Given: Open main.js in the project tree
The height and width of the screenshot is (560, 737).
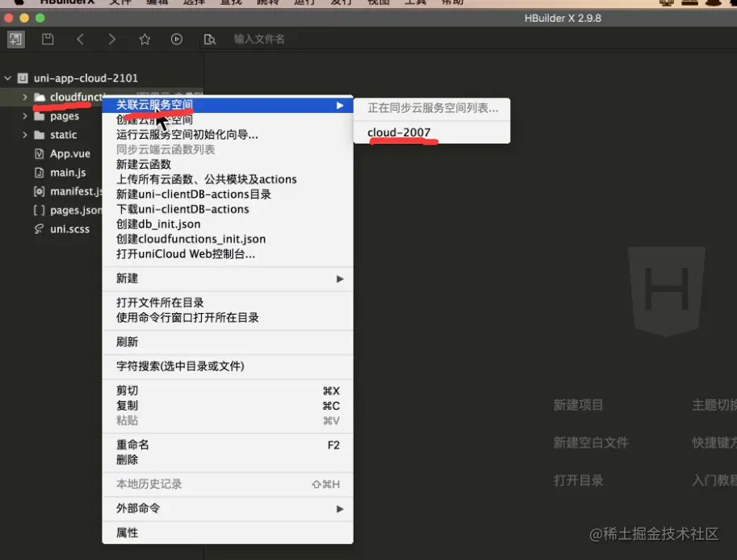Looking at the screenshot, I should click(x=68, y=173).
